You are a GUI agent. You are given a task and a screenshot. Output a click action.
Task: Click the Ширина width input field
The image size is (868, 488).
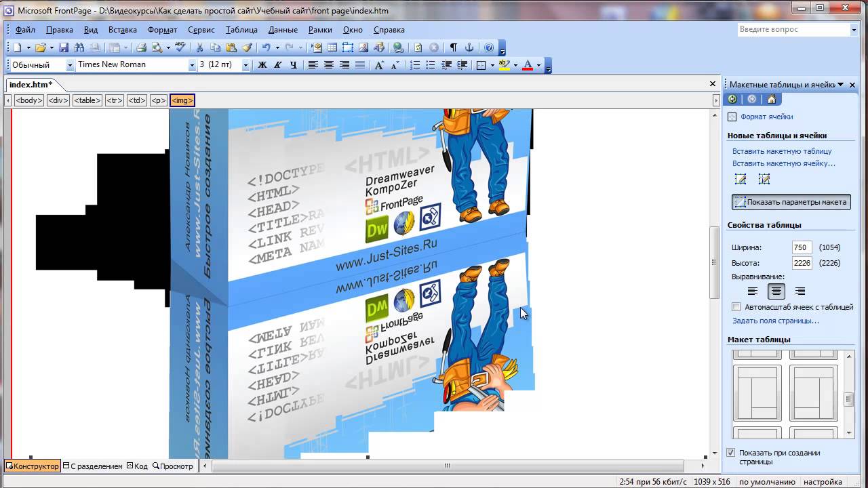(802, 247)
